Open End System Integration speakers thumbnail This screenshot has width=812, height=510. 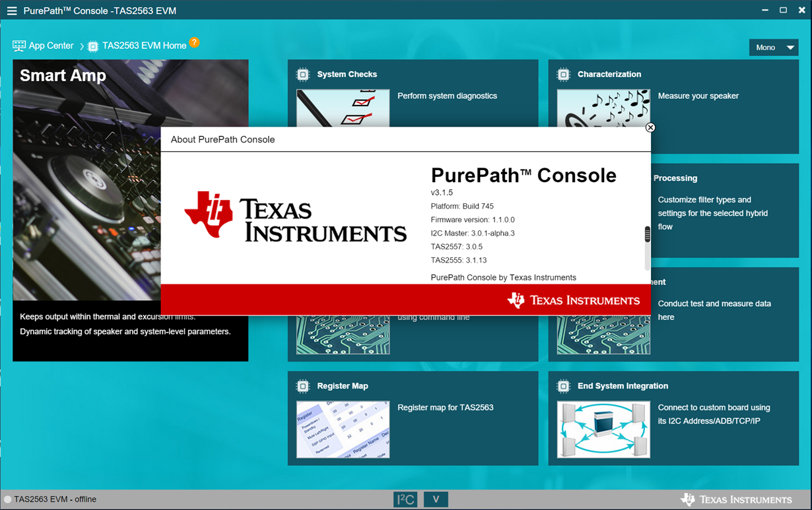click(x=603, y=430)
